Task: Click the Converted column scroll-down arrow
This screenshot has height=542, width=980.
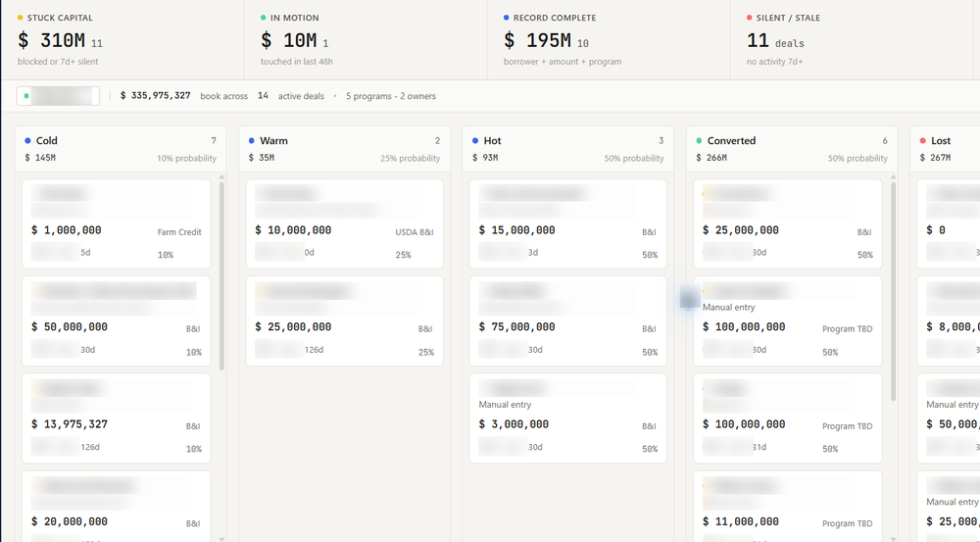Action: 893,538
